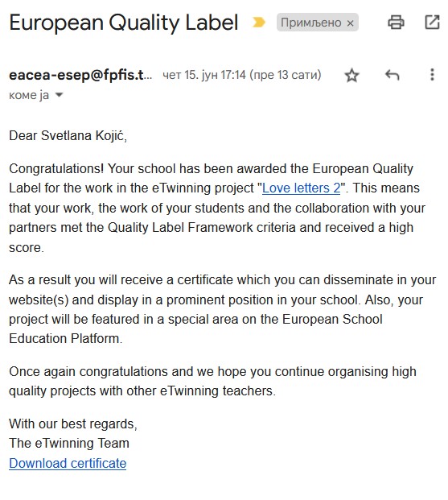Open the Примљено label chip

click(x=310, y=23)
